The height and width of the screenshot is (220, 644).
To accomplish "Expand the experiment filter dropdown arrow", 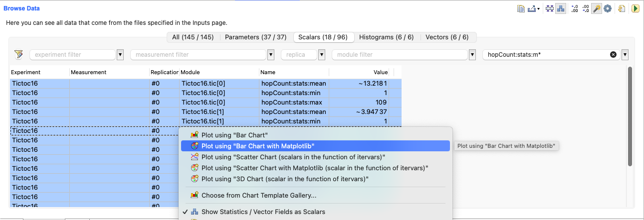I will 120,55.
